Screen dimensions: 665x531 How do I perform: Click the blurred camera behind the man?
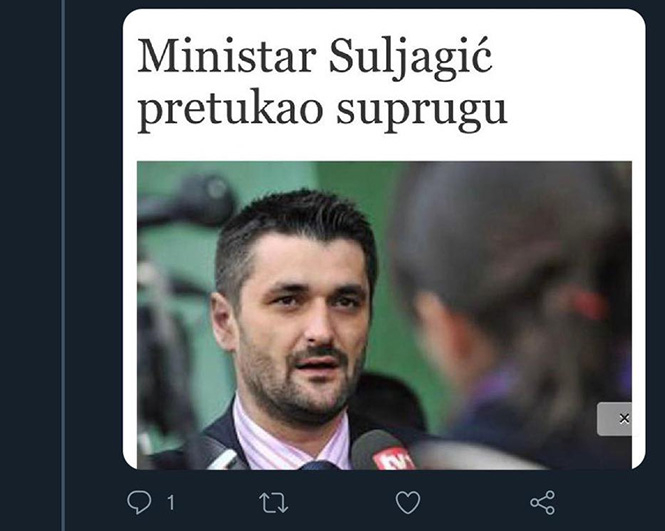pyautogui.click(x=187, y=202)
